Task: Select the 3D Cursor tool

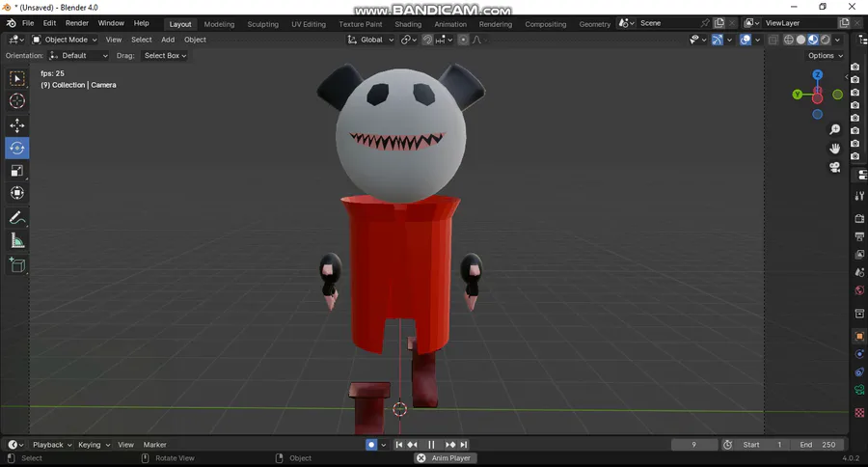Action: click(17, 100)
